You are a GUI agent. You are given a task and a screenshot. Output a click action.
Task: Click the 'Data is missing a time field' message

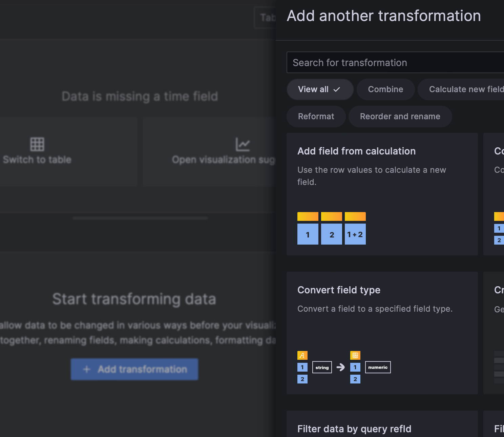click(x=140, y=96)
